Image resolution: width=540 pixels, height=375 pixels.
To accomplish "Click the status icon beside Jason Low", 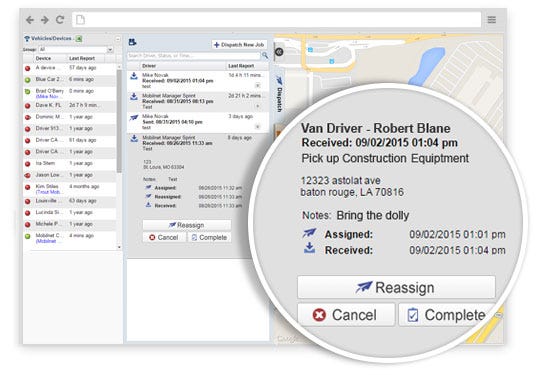I will point(28,176).
